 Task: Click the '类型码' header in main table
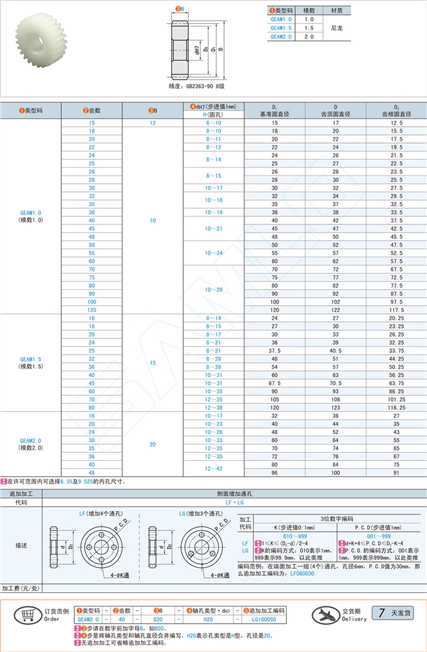[x=31, y=111]
